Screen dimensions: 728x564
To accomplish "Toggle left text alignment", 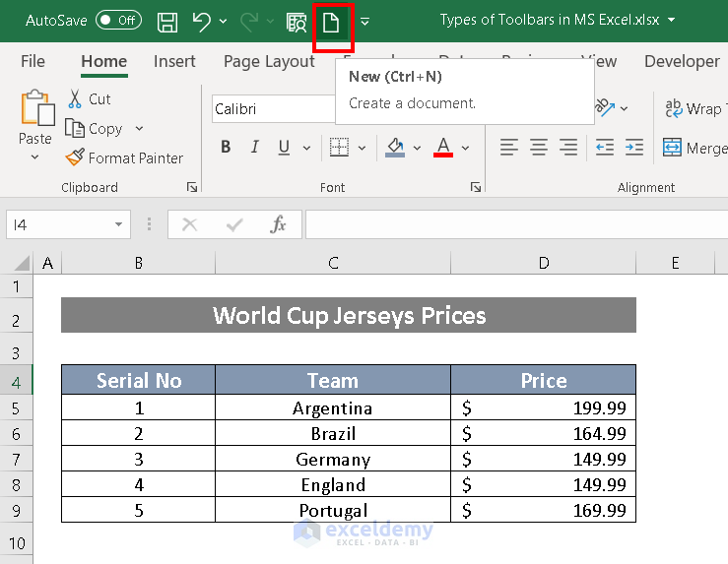I will point(509,148).
